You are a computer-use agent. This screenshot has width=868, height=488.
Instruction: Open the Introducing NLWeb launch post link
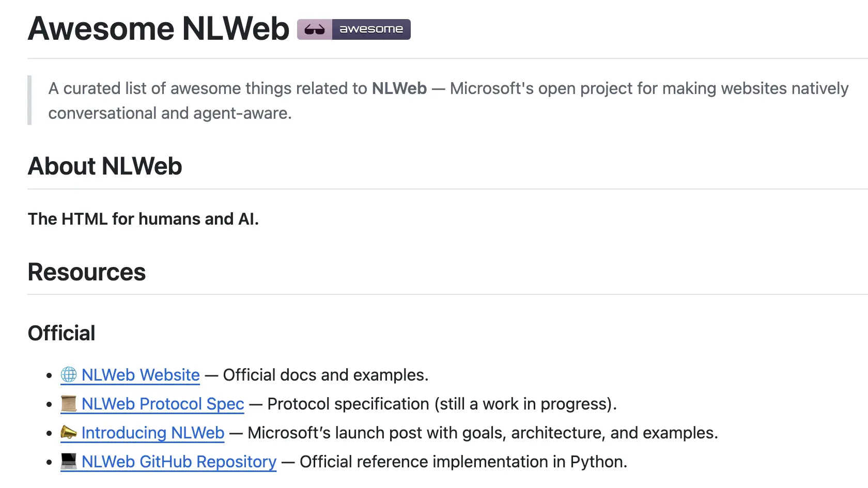tap(153, 433)
